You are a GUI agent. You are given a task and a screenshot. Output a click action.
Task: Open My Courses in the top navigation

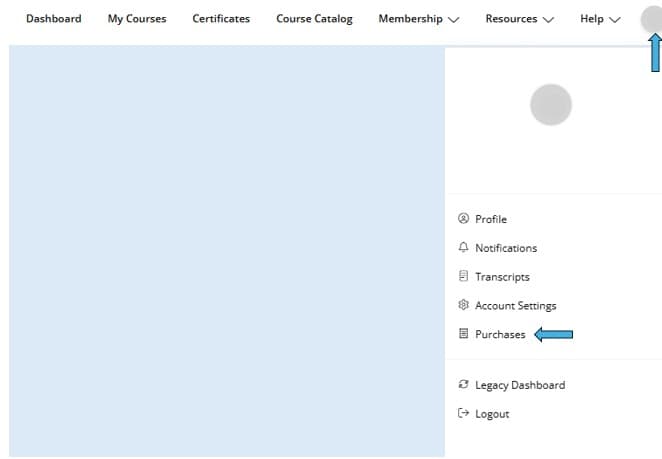coord(137,19)
